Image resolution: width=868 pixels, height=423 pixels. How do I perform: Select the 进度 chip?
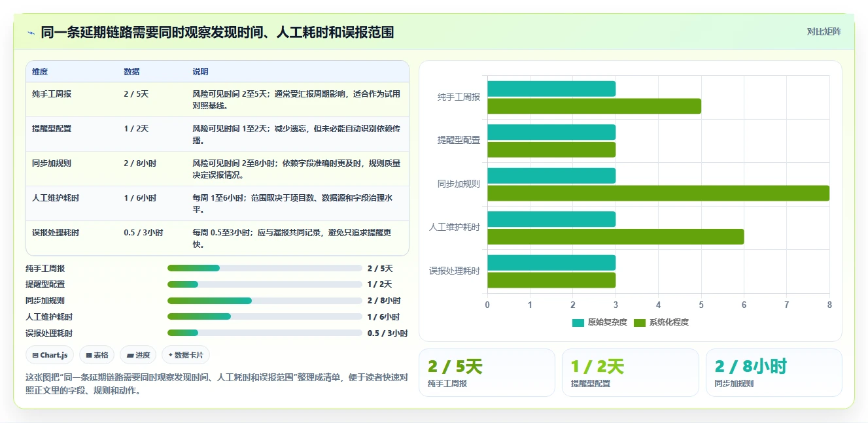(138, 355)
